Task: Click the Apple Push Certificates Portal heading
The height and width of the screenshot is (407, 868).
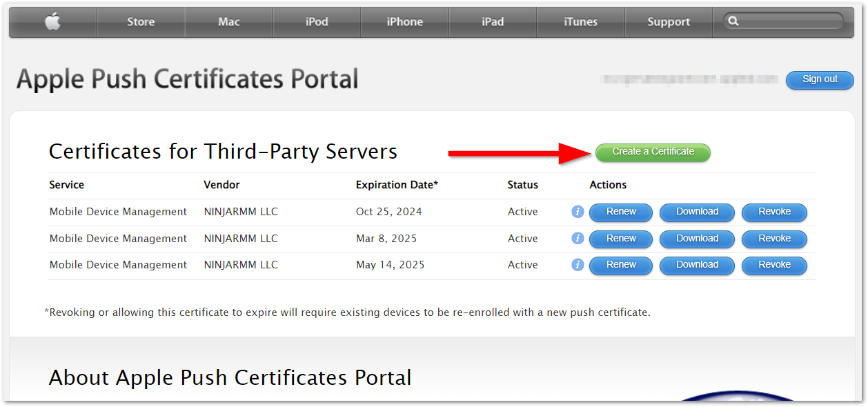Action: (x=188, y=79)
